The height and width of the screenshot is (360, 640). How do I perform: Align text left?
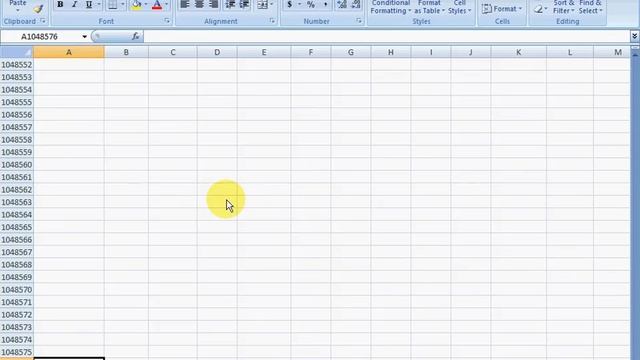pyautogui.click(x=184, y=4)
